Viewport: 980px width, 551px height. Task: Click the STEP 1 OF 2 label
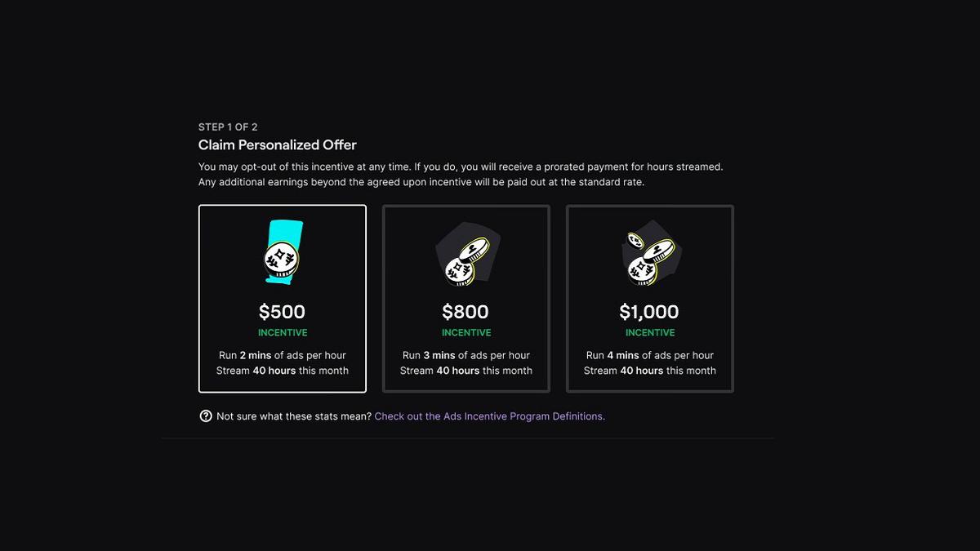click(227, 127)
